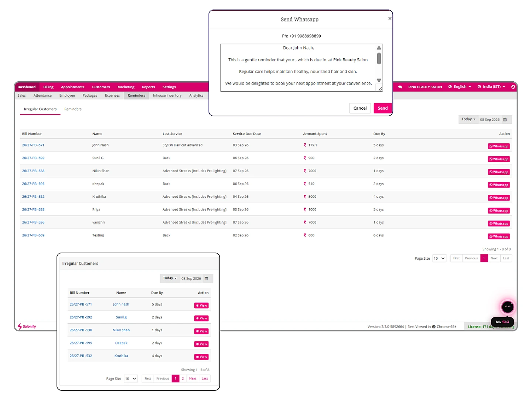The image size is (532, 399).
Task: Click the message textarea scrollbar thumb
Action: 379,58
